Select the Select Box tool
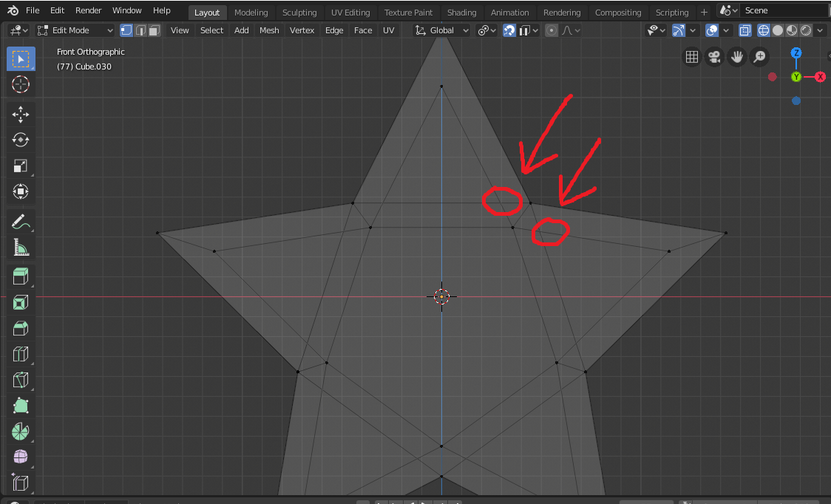Screen dimensions: 831x504 (x=21, y=59)
